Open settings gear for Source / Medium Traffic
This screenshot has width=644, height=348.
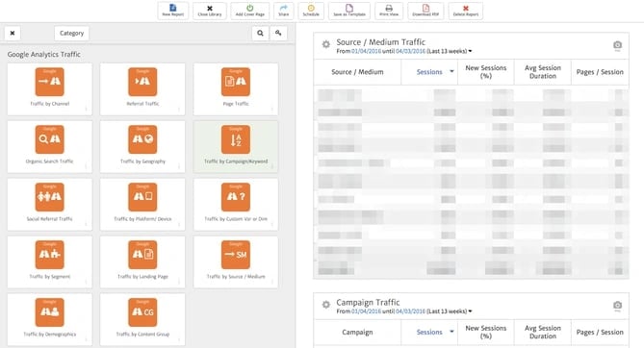click(326, 44)
